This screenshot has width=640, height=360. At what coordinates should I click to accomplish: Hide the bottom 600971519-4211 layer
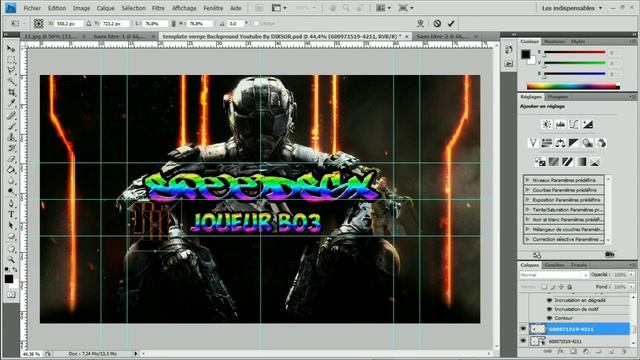523,341
